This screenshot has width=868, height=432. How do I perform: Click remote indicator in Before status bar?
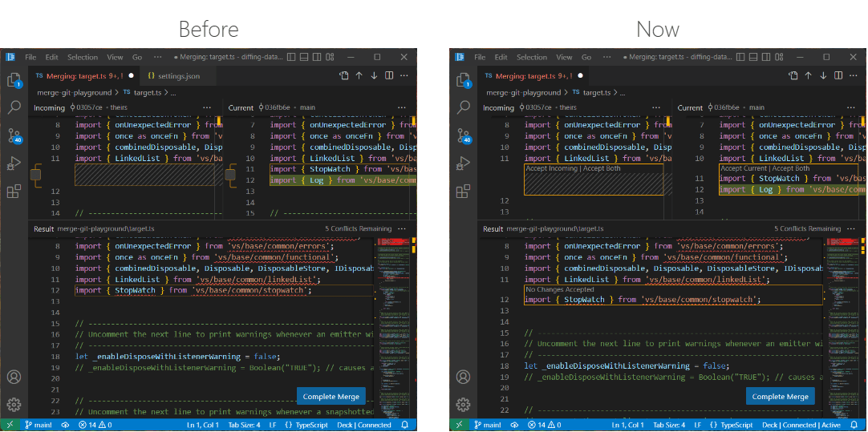tap(10, 425)
